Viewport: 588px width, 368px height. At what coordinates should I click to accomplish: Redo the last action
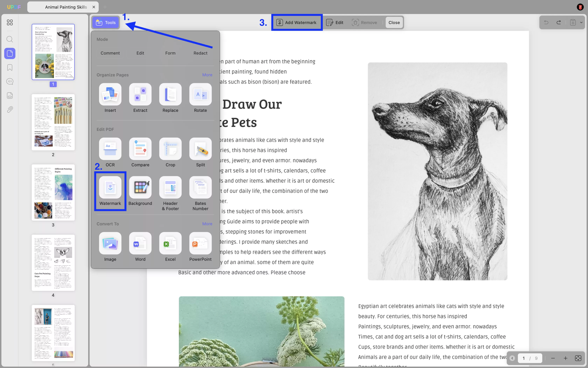pyautogui.click(x=559, y=22)
